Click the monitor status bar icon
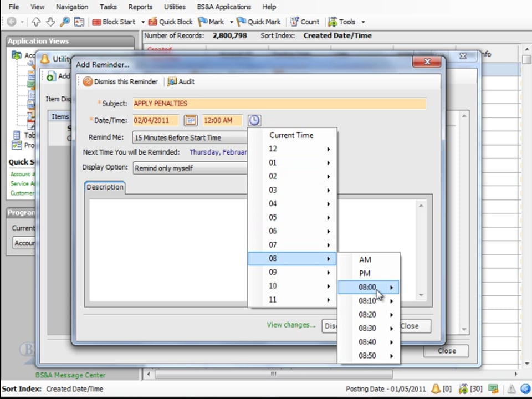The width and height of the screenshot is (532, 399). tap(493, 388)
